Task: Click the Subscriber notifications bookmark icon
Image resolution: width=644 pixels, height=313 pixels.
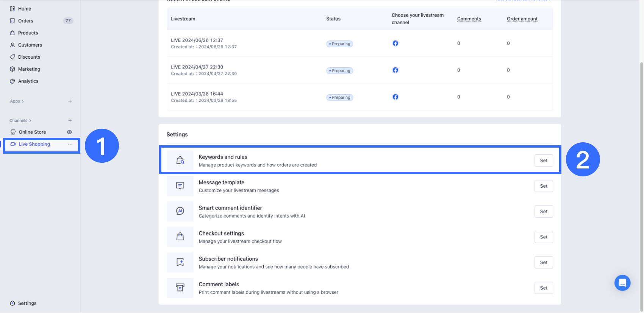Action: point(180,262)
